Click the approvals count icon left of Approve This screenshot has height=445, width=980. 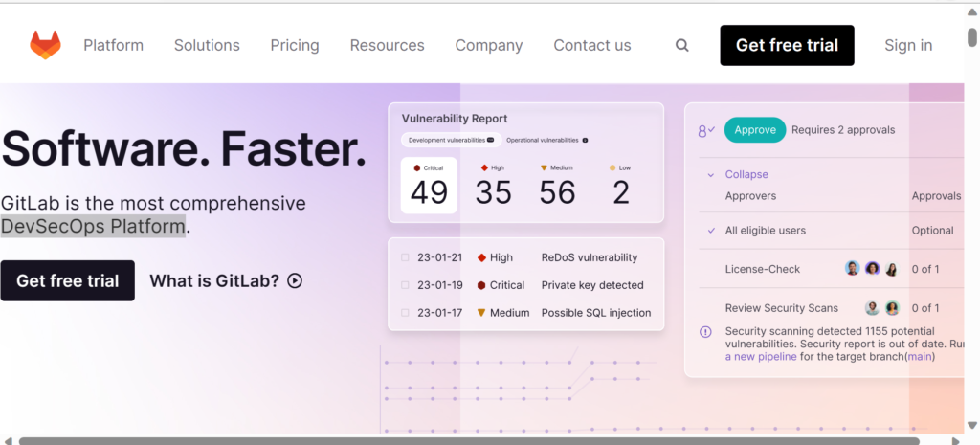pos(706,130)
